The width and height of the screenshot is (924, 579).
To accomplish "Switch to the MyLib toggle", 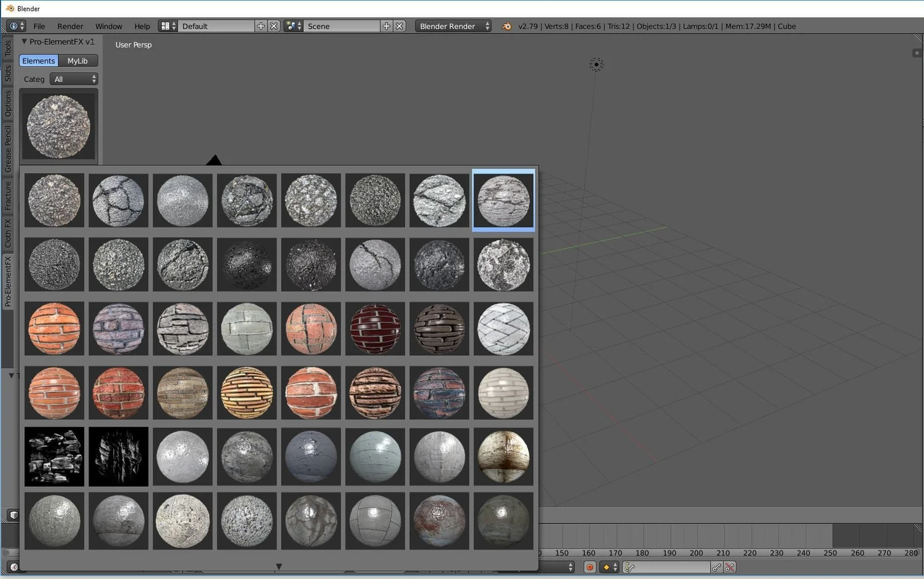I will pos(77,61).
